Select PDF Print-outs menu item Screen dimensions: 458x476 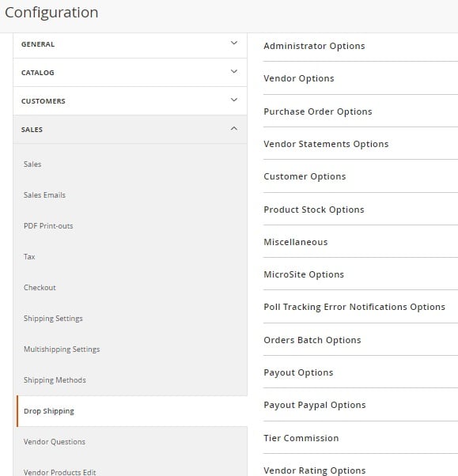[48, 226]
